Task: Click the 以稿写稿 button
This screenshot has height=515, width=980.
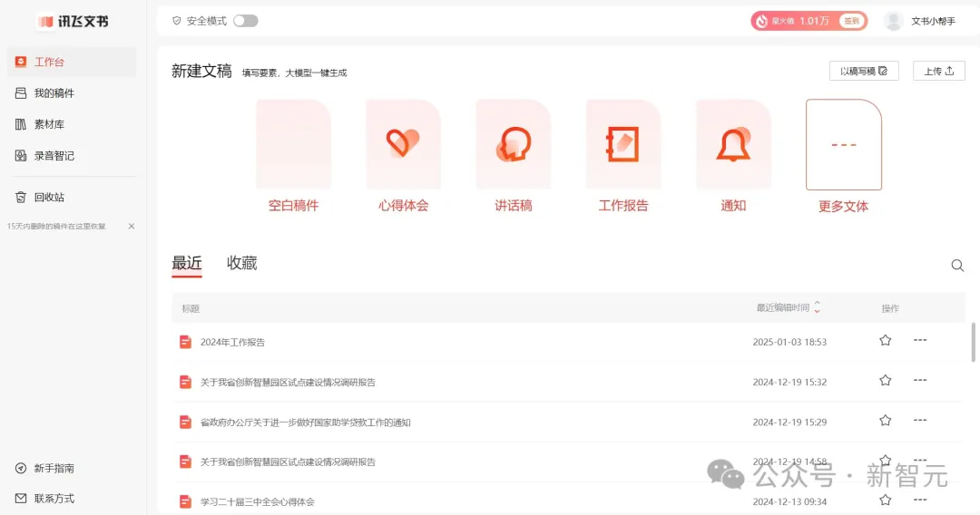Action: [864, 71]
